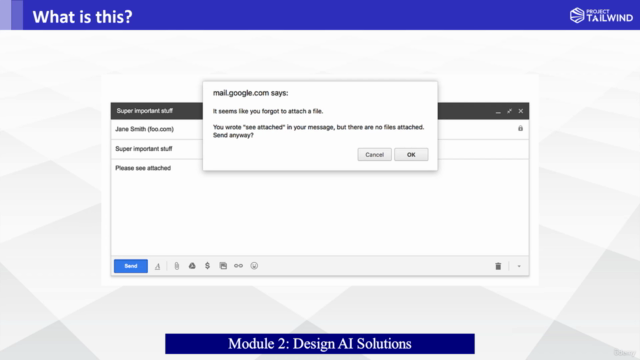Click the Super important stuff subject field
The height and width of the screenshot is (360, 640).
coord(144,149)
